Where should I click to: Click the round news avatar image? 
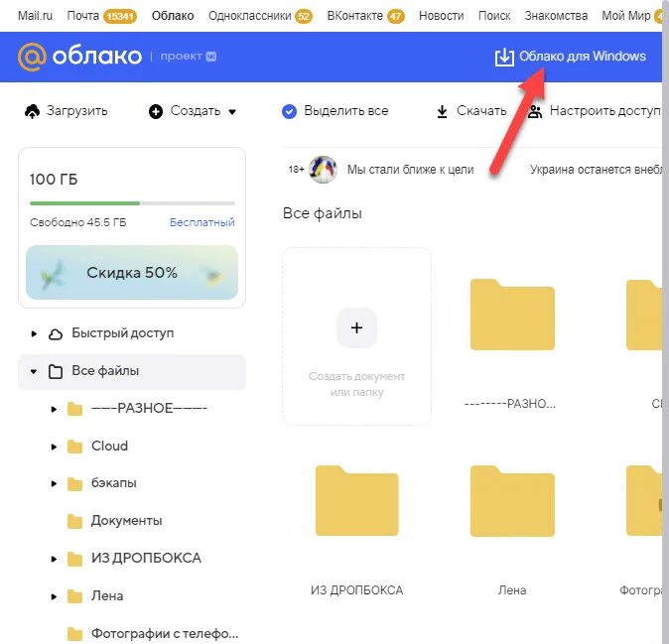click(x=323, y=170)
